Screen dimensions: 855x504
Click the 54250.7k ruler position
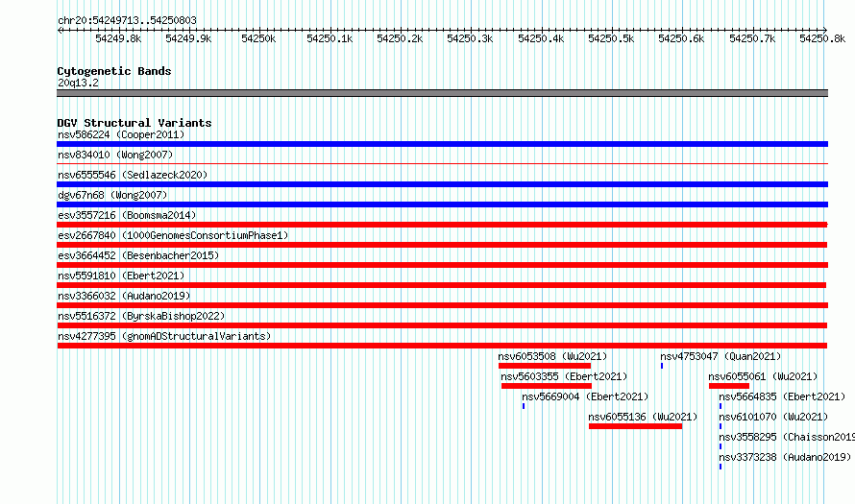tap(752, 38)
